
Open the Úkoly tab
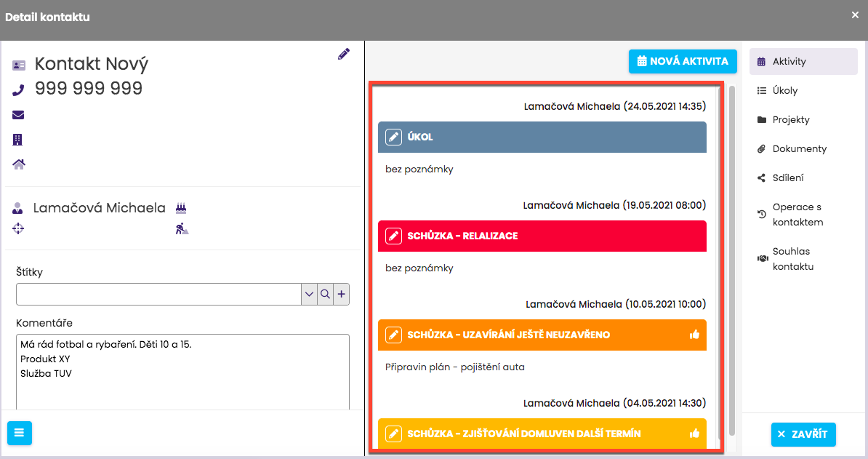click(784, 91)
